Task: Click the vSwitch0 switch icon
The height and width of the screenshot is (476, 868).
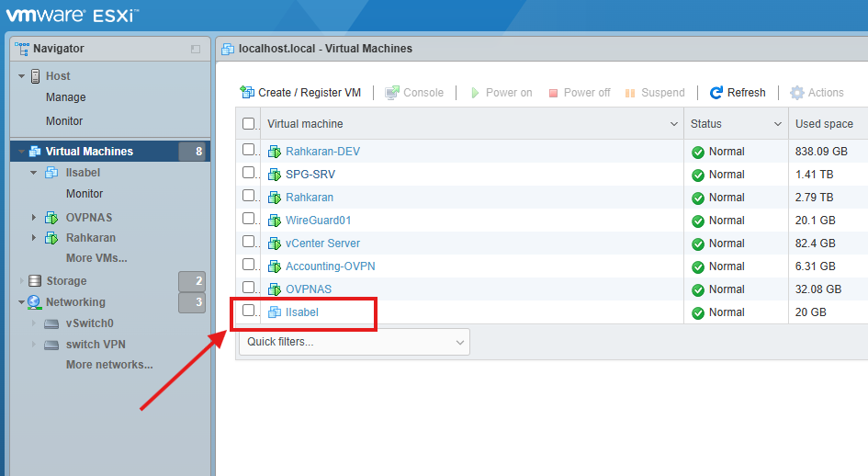Action: click(51, 323)
